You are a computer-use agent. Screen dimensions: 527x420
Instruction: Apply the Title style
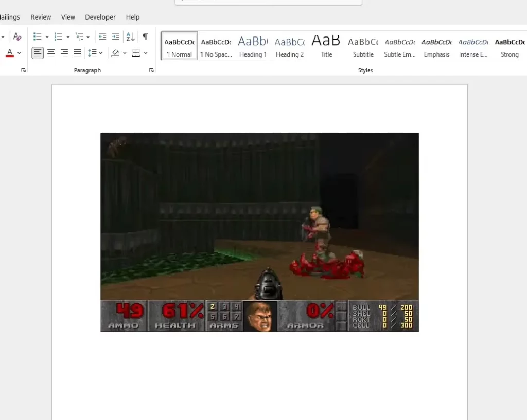(326, 46)
